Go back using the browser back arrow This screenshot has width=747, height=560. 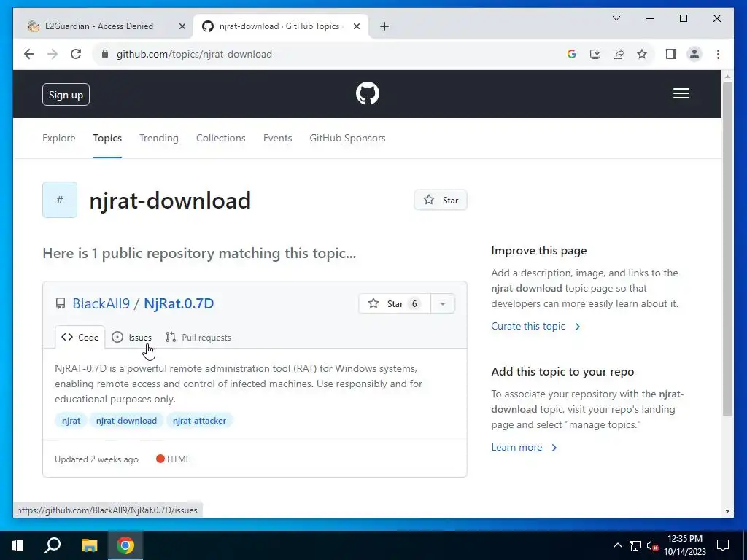29,54
